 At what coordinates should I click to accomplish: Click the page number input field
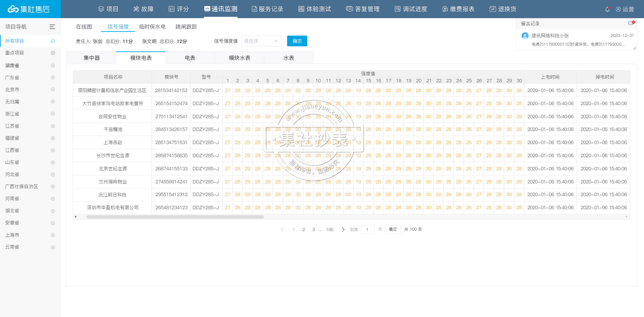coord(368,229)
